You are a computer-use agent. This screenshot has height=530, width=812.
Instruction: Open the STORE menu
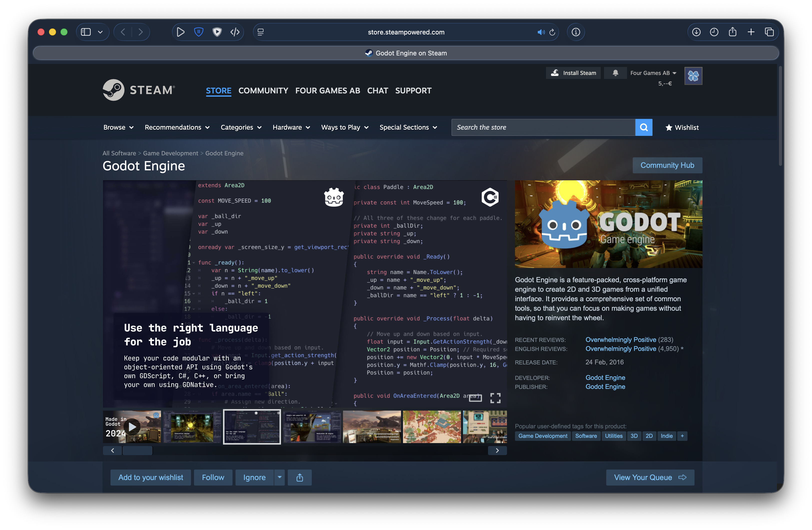(219, 91)
